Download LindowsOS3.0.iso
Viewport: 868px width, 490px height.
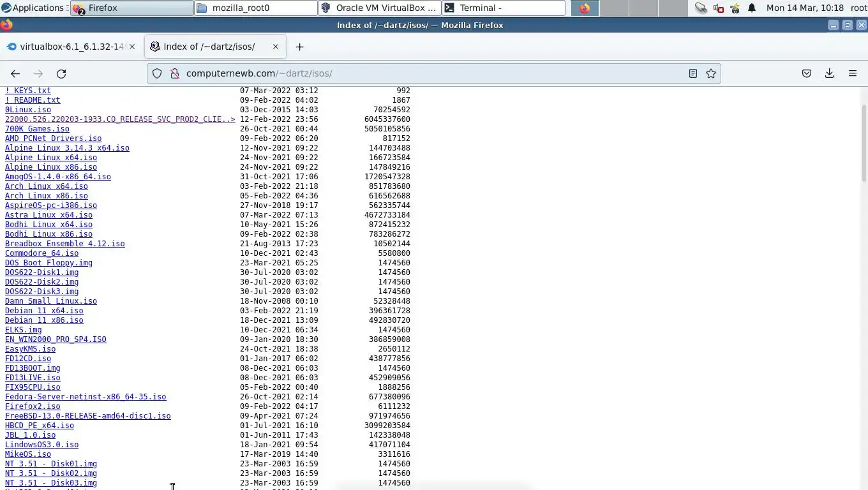(42, 445)
